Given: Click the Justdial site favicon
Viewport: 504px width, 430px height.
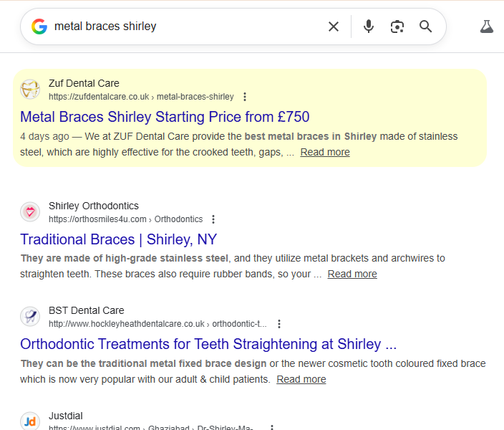Looking at the screenshot, I should pos(30,421).
